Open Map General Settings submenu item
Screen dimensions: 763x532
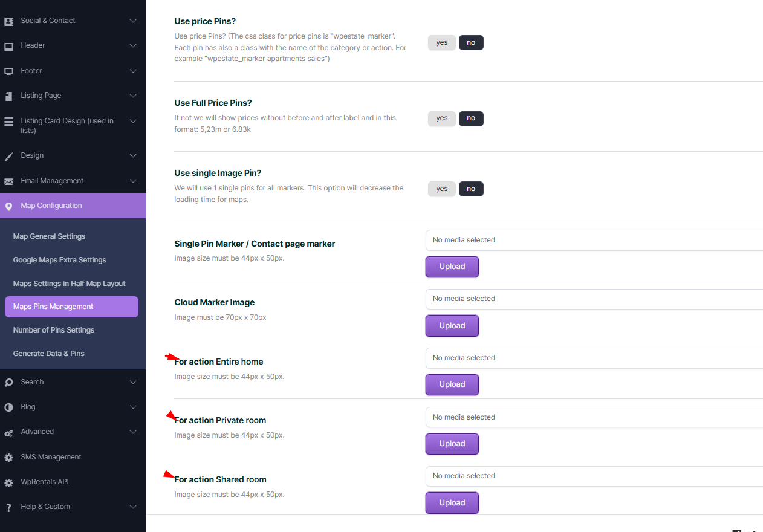(49, 236)
